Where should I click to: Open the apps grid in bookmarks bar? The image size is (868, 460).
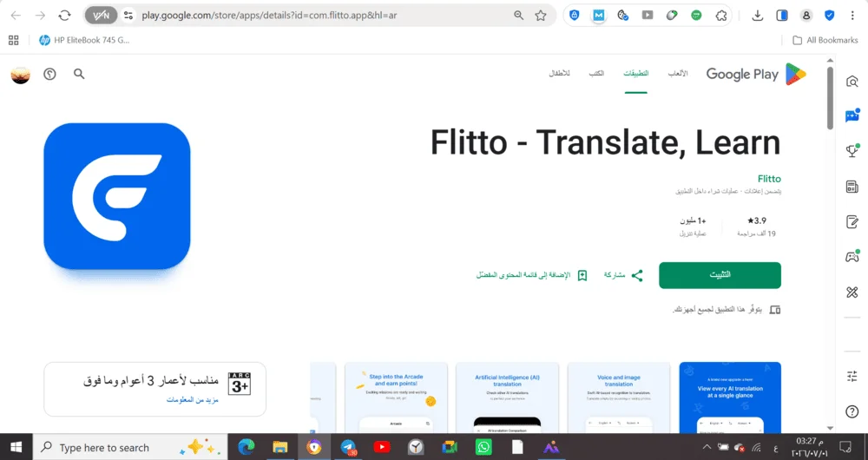(x=13, y=40)
